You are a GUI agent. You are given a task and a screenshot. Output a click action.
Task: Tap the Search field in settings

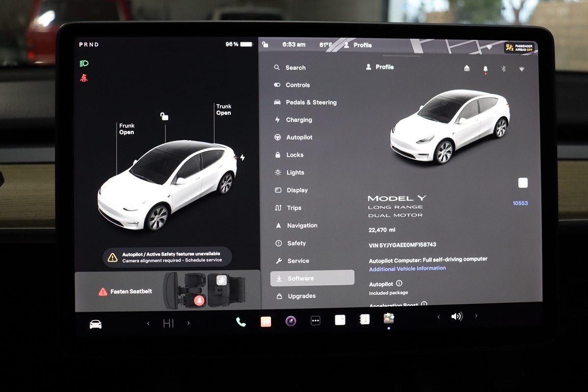(x=295, y=68)
